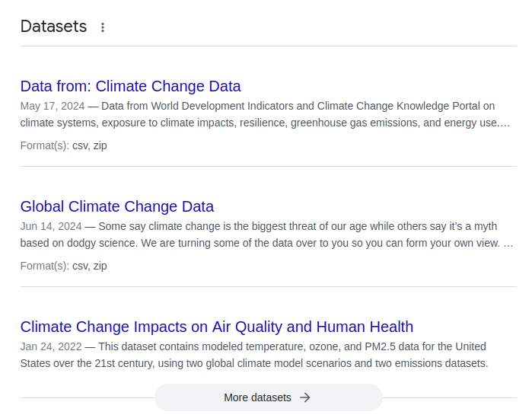
Task: Open the 'Data from: Climate Change Data' link
Action: coord(130,86)
